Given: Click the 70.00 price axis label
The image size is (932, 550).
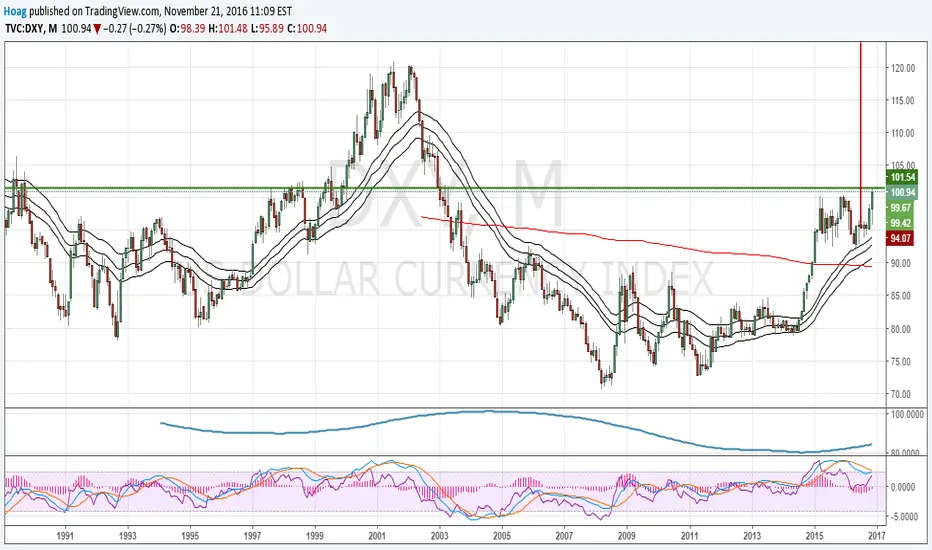Looking at the screenshot, I should click(x=901, y=394).
